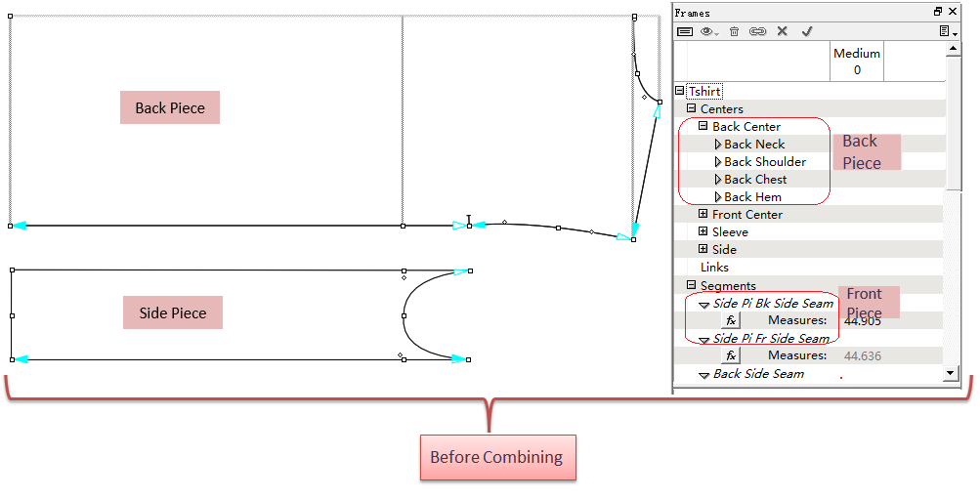Collapse the Centers tree node
The height and width of the screenshot is (499, 980).
[x=692, y=108]
